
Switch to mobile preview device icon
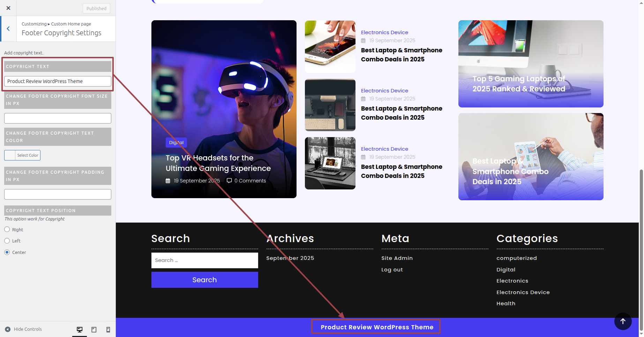point(108,329)
